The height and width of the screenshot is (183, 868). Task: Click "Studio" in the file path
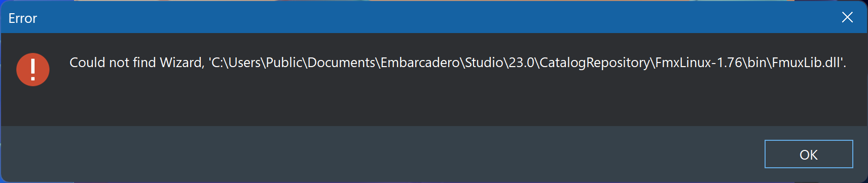484,63
